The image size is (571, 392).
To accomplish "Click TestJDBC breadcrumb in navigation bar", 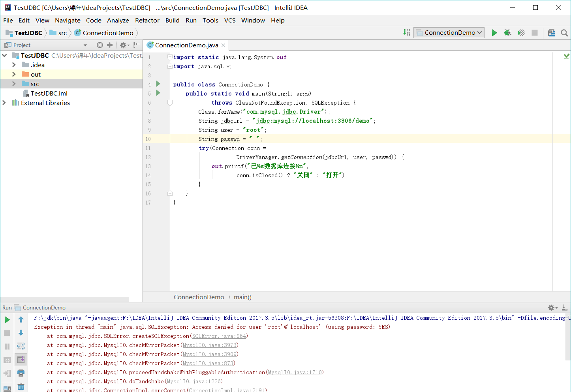I will coord(24,33).
